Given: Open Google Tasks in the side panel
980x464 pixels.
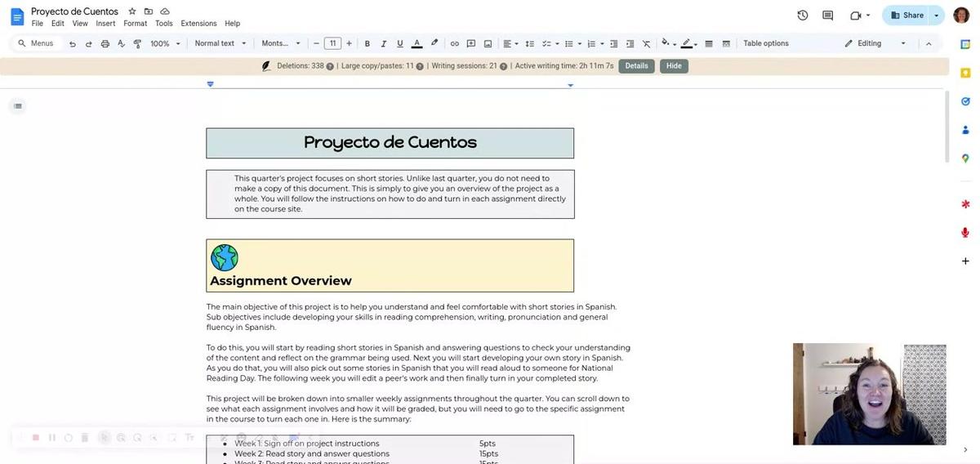Looking at the screenshot, I should 965,101.
